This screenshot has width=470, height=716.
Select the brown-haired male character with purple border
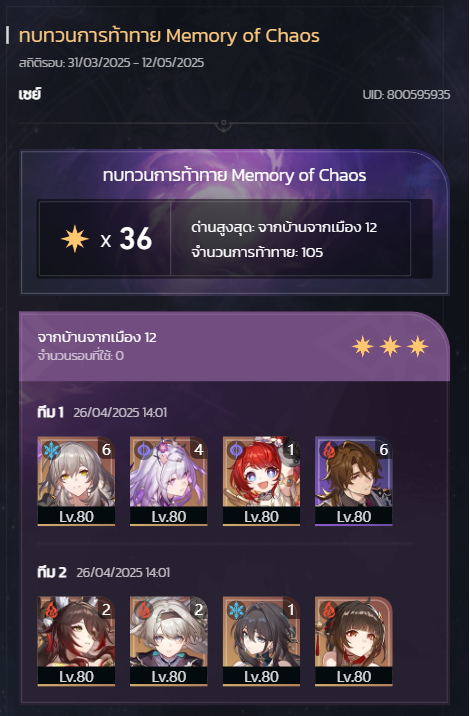point(354,481)
